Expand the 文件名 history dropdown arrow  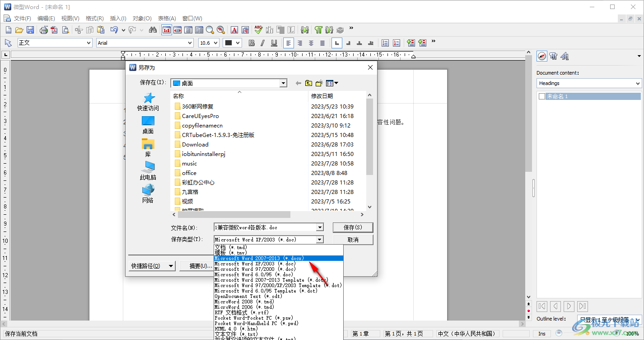(x=320, y=227)
